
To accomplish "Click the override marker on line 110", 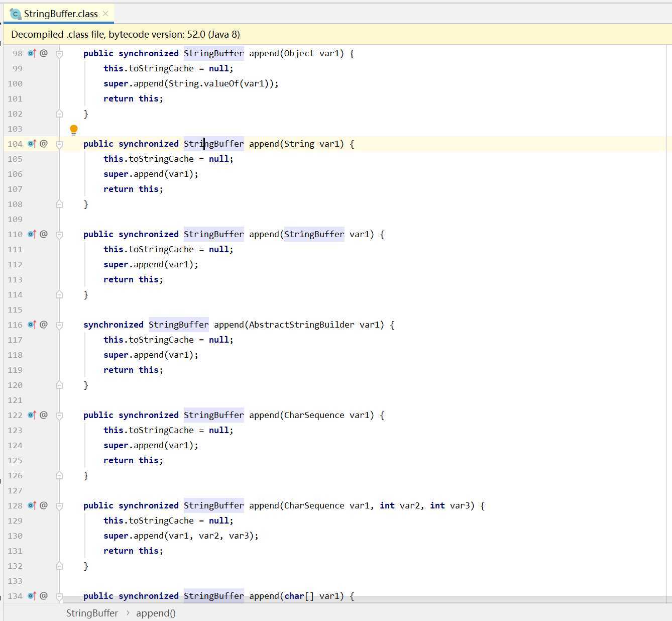I will [32, 234].
